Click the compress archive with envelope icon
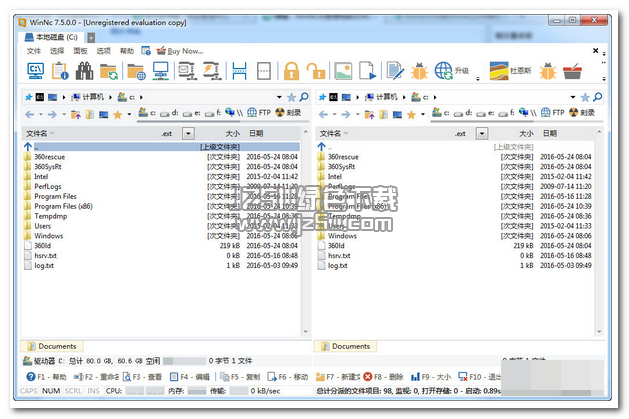Viewport: 629px width, 419px height. coord(187,71)
